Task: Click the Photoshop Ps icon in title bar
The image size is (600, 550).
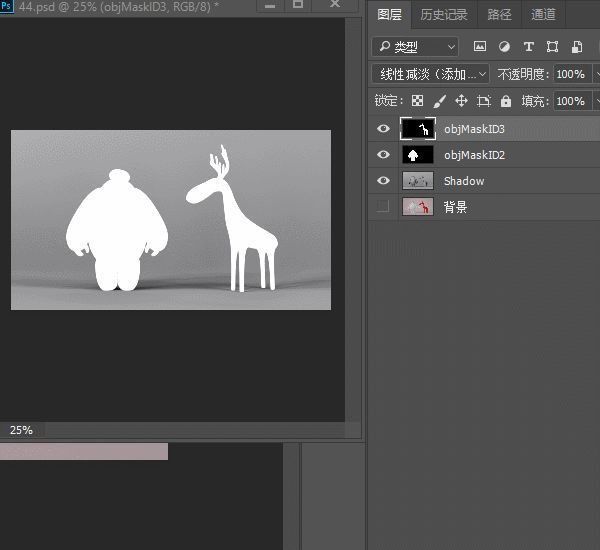Action: coord(6,6)
